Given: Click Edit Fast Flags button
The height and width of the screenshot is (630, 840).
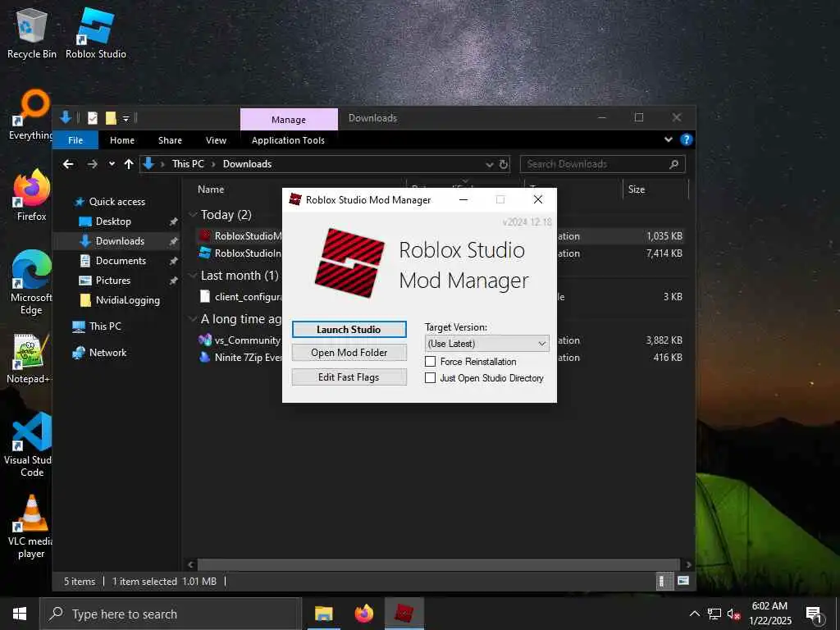Looking at the screenshot, I should tap(349, 377).
